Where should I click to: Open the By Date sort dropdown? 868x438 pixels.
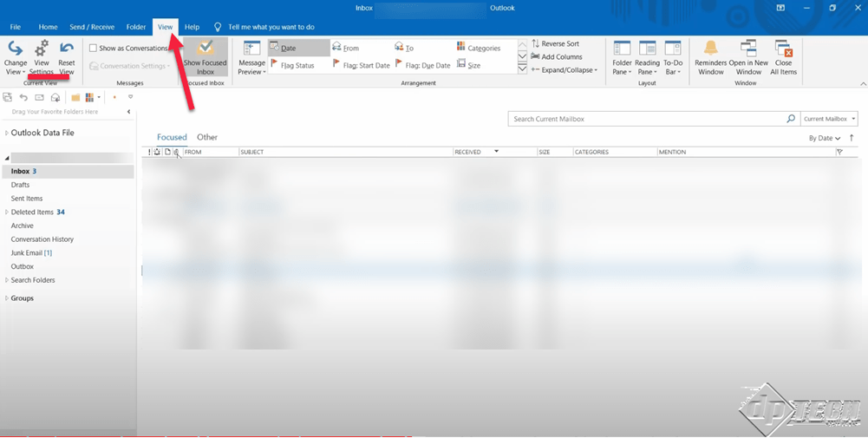coord(825,139)
